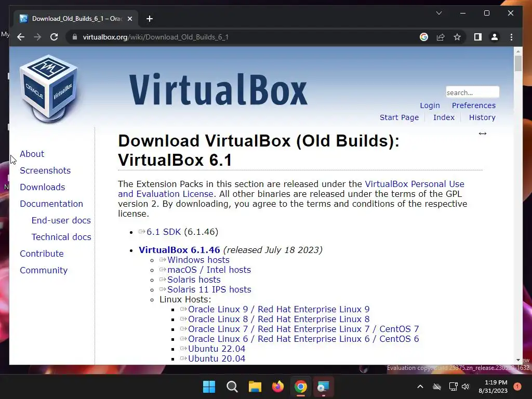Reload the VirtualBox page
Viewport: 532px width, 399px height.
(x=54, y=37)
